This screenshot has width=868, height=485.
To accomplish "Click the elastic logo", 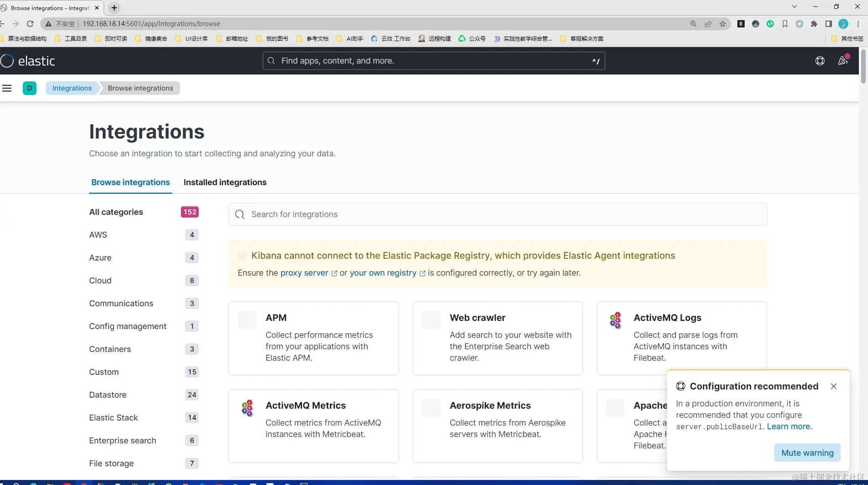I will pyautogui.click(x=28, y=61).
